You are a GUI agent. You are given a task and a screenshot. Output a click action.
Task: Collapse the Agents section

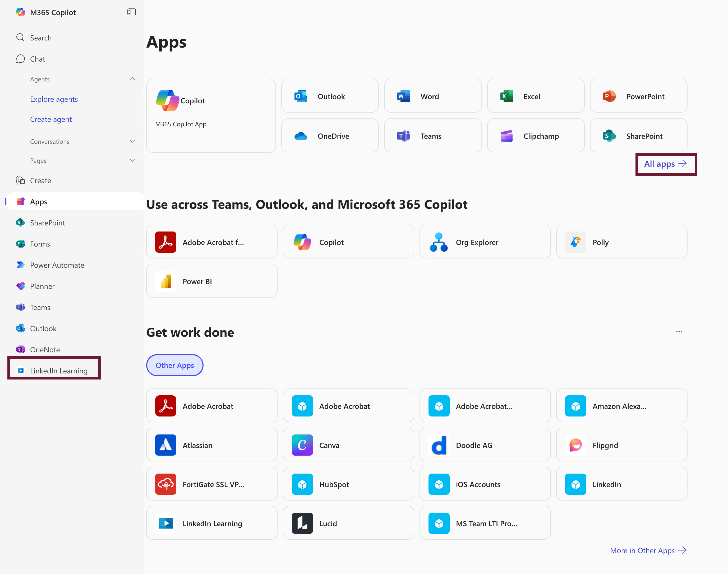(x=132, y=79)
